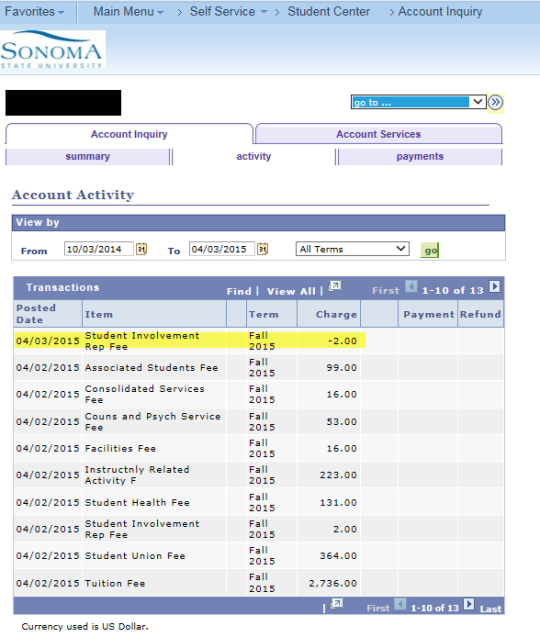The image size is (540, 637).
Task: Select the Tuition Fee item
Action: (115, 583)
